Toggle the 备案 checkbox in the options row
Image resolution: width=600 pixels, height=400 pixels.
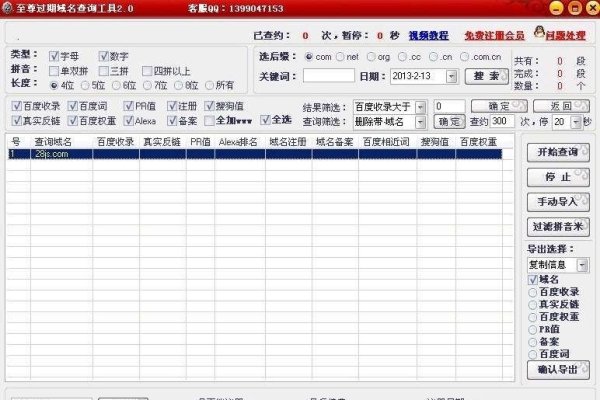pyautogui.click(x=172, y=121)
